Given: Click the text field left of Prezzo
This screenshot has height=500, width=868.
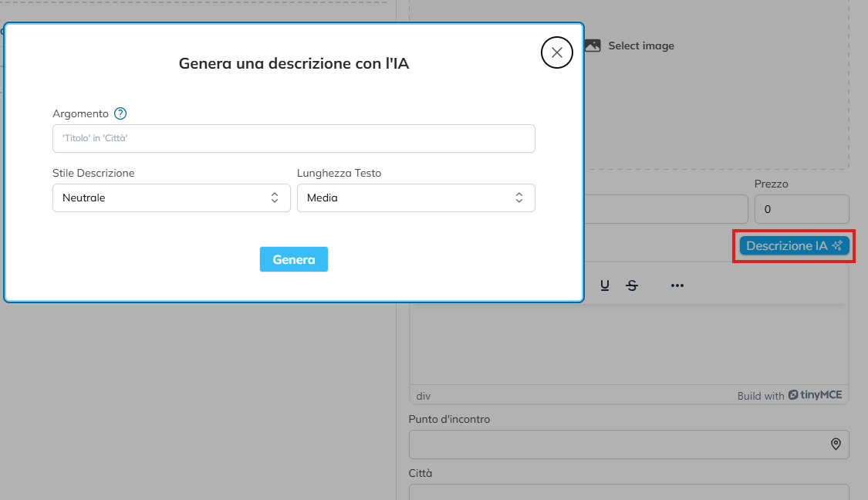Looking at the screenshot, I should pos(666,209).
